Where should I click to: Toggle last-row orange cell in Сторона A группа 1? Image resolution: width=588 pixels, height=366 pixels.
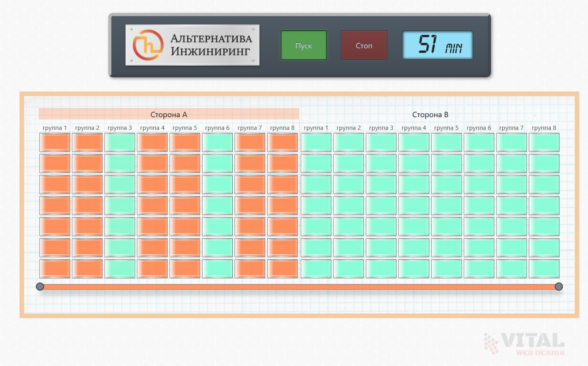pos(55,269)
